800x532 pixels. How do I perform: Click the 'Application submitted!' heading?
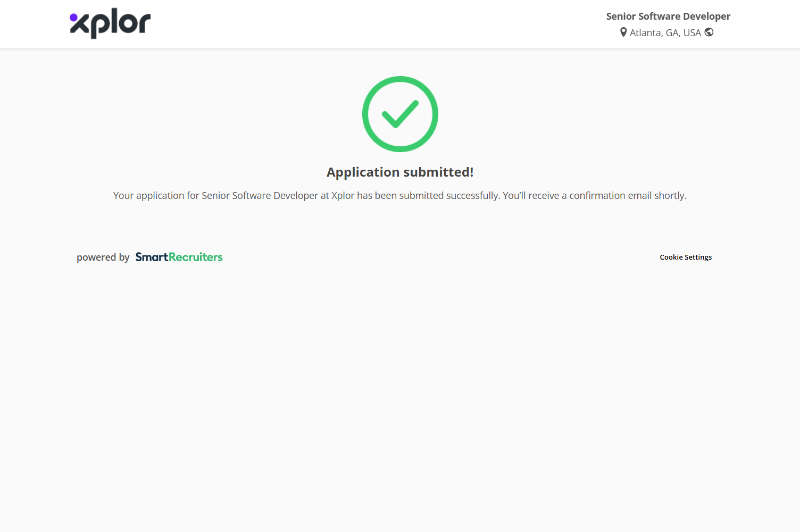click(x=400, y=172)
